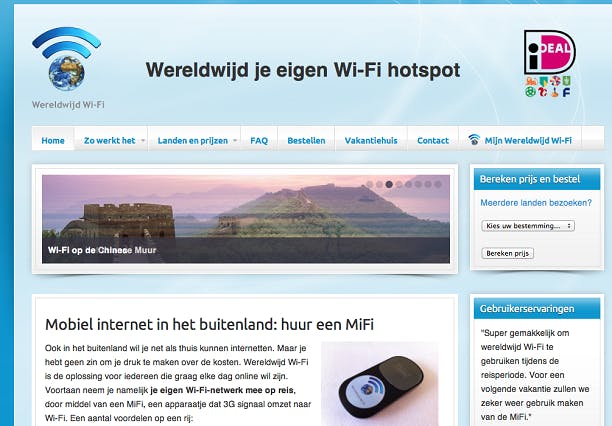612x426 pixels.
Task: Click the iDEAL payment logo
Action: coord(549,52)
